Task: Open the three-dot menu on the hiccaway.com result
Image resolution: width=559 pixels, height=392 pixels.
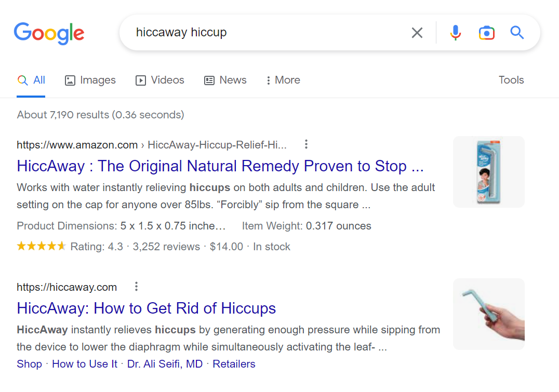Action: click(x=136, y=286)
